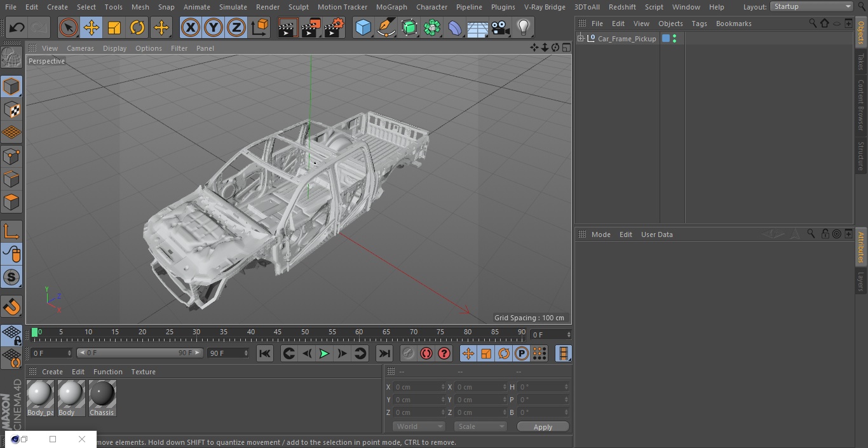Click the Attributes lock icon
Screen dimensions: 868x448
[825, 234]
